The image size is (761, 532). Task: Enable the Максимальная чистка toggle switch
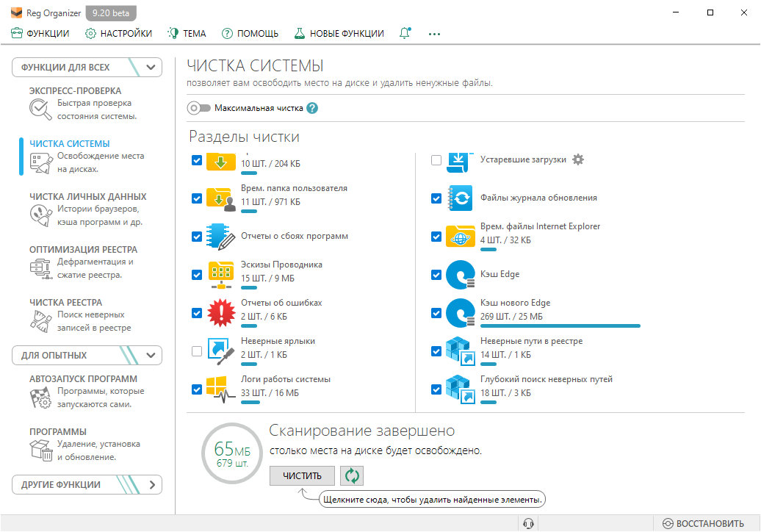pyautogui.click(x=198, y=108)
